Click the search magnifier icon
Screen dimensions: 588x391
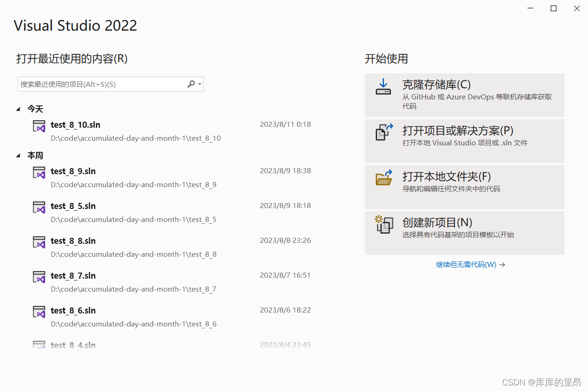[191, 84]
